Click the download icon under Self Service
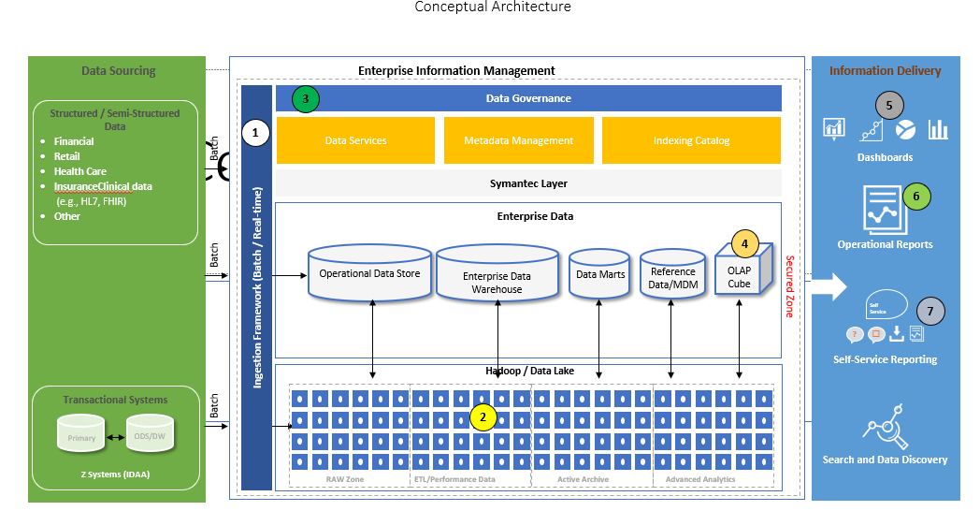 (897, 334)
